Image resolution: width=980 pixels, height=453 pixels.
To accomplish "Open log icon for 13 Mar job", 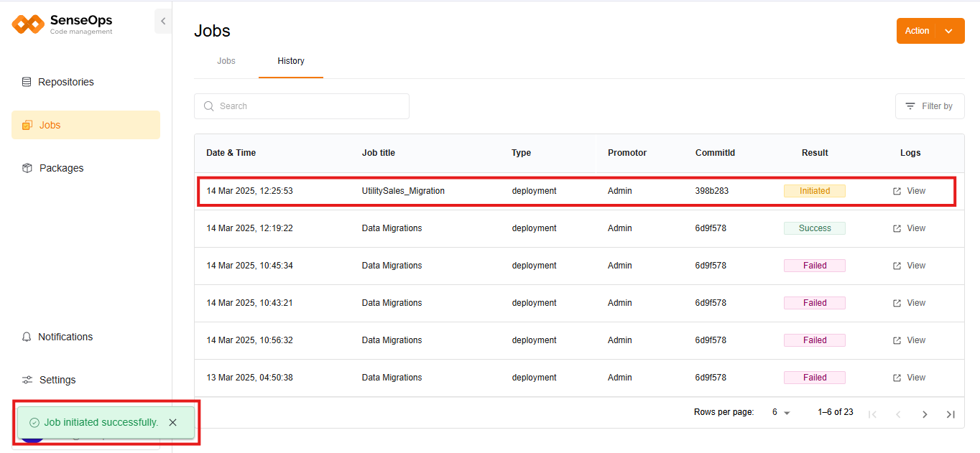I will pos(897,378).
